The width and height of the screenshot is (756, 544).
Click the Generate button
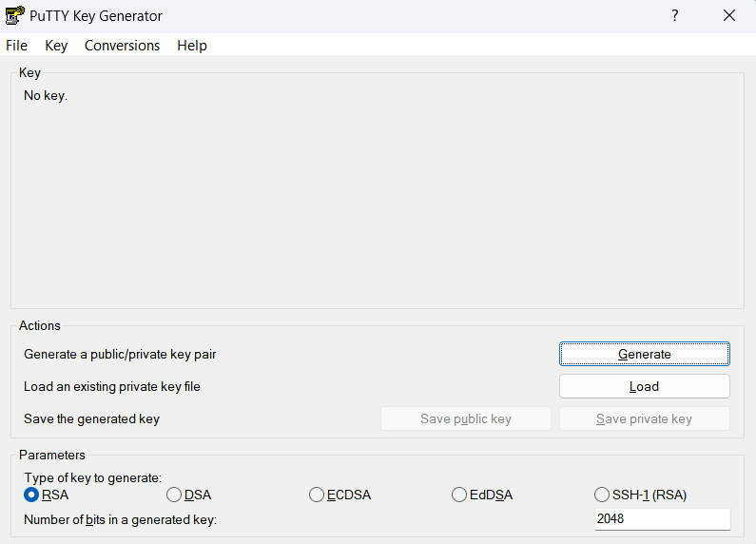644,354
